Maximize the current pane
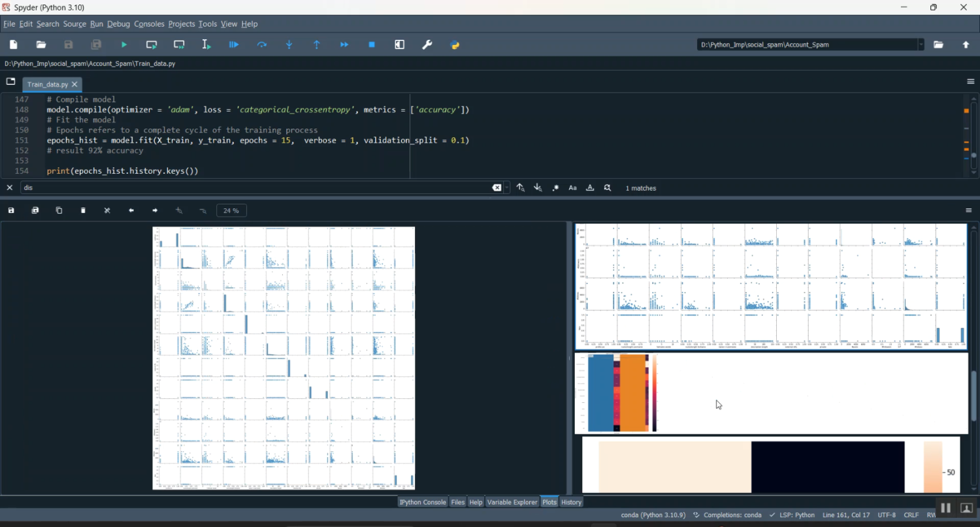980x527 pixels. (399, 44)
